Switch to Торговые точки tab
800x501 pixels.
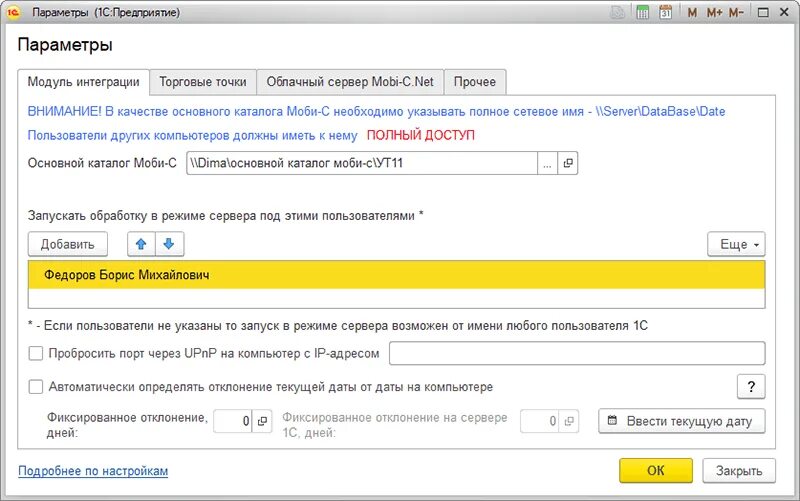(x=203, y=82)
